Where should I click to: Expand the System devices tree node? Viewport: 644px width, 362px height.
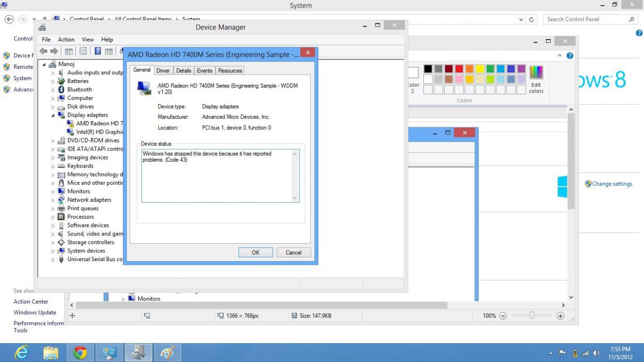click(53, 251)
